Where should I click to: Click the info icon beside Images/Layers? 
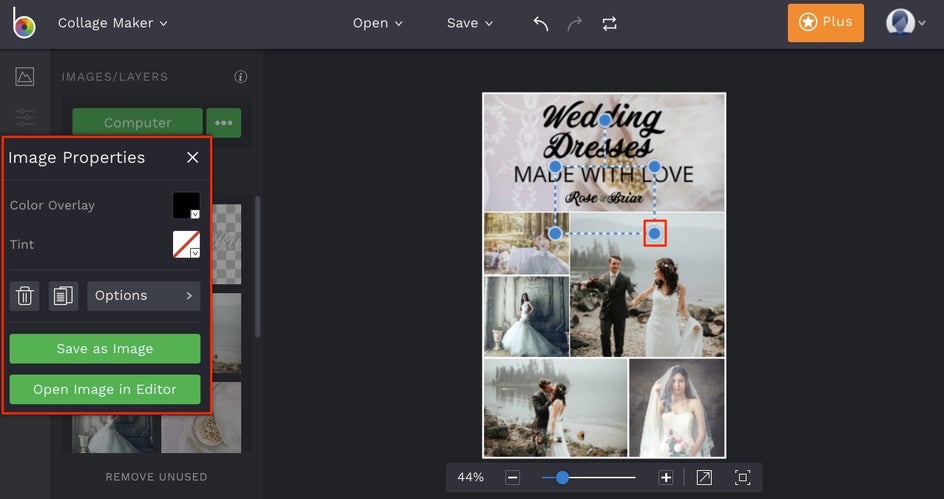tap(241, 76)
